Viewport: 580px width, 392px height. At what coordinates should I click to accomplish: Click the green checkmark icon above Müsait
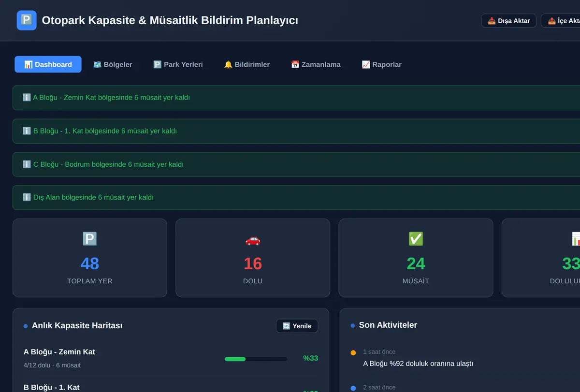pos(416,239)
